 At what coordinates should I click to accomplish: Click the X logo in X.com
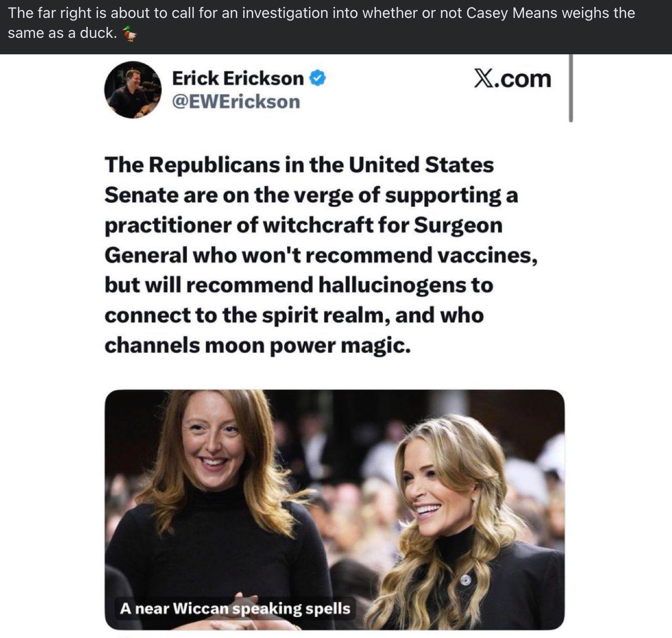tap(483, 78)
